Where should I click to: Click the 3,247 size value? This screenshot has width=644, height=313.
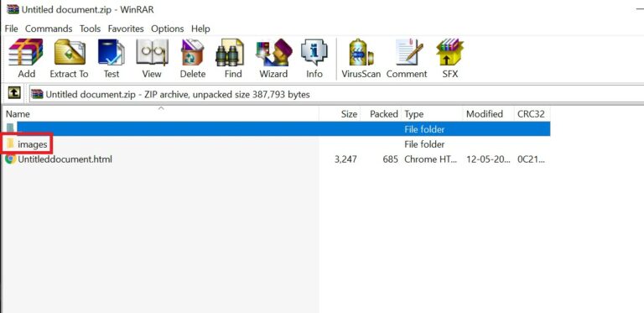[x=345, y=159]
